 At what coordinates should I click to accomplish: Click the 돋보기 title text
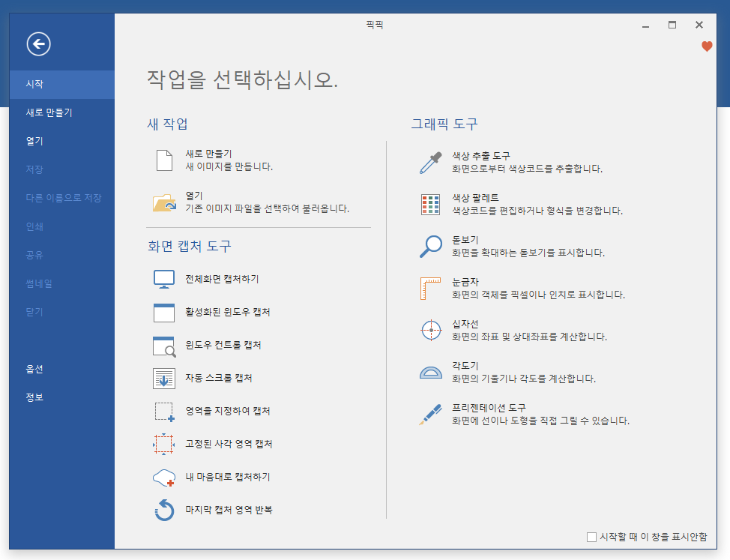click(x=465, y=240)
